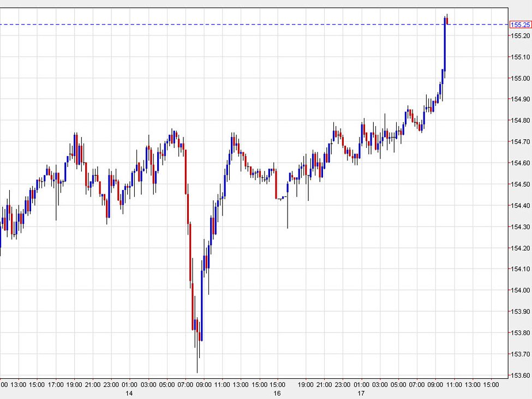Select the dashed blue price line

[x=273, y=25]
